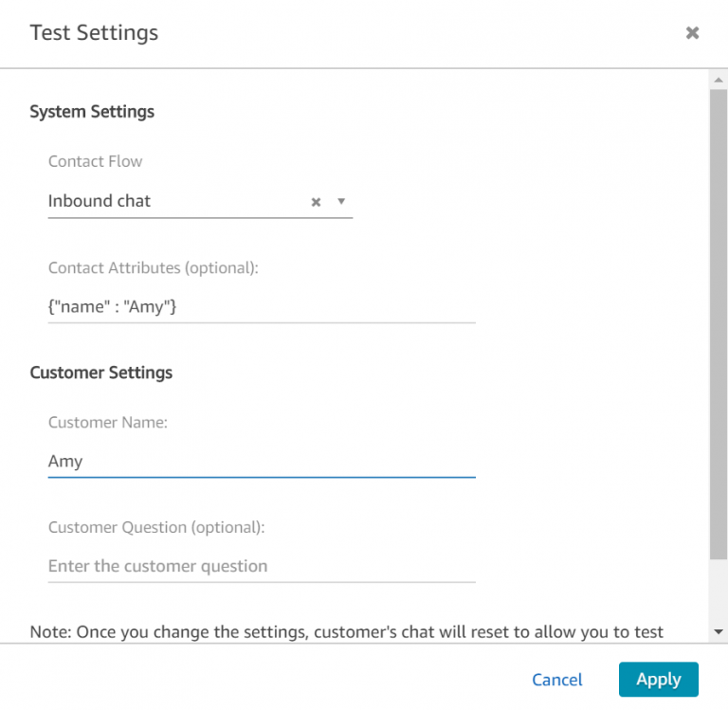This screenshot has width=728, height=710.
Task: Clear the Inbound chat selection
Action: click(x=317, y=202)
